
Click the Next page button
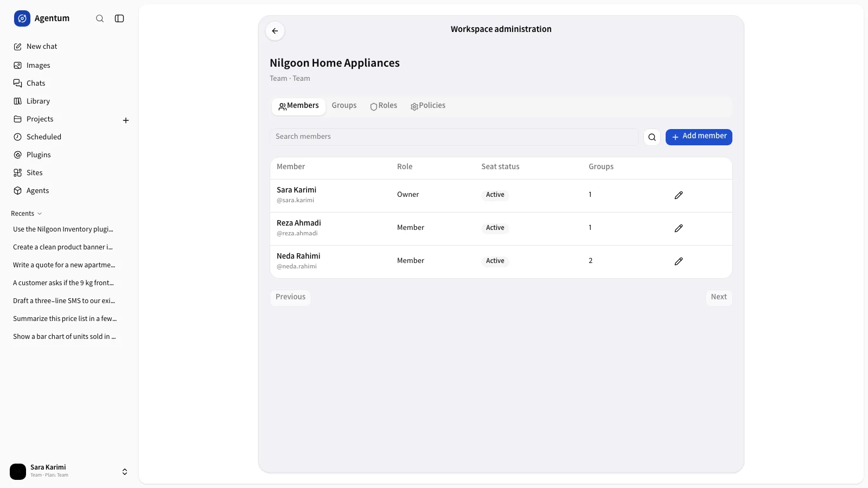point(719,297)
